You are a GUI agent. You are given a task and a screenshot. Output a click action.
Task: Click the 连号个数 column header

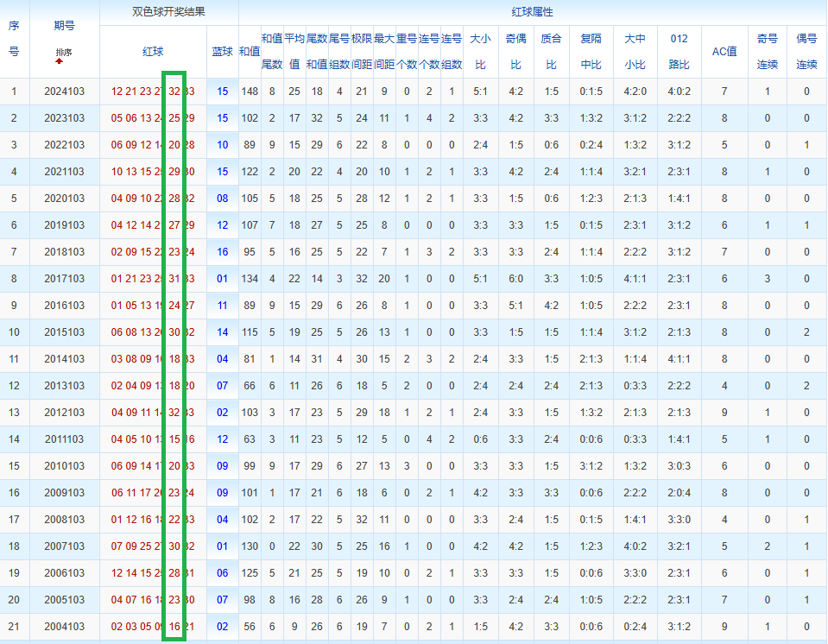429,51
